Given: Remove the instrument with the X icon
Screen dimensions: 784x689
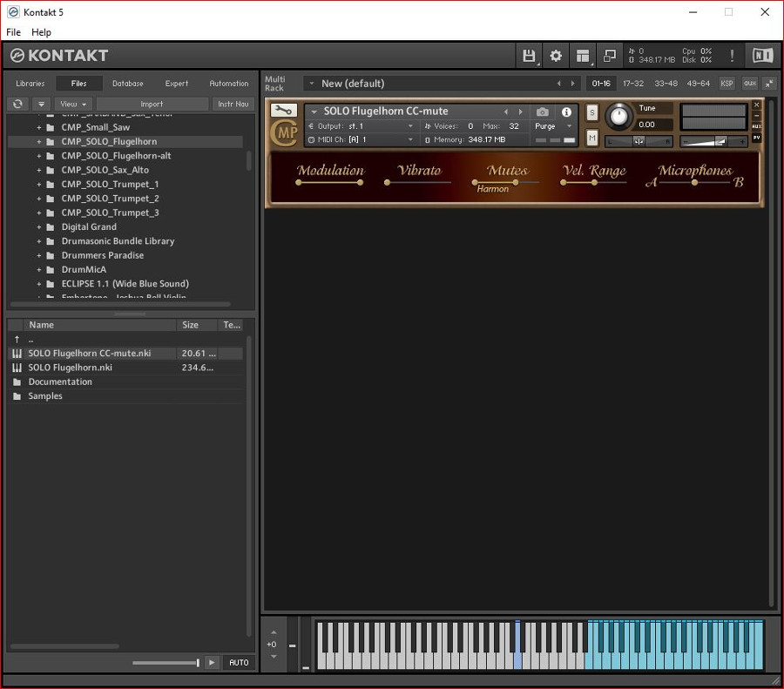Looking at the screenshot, I should [x=756, y=105].
